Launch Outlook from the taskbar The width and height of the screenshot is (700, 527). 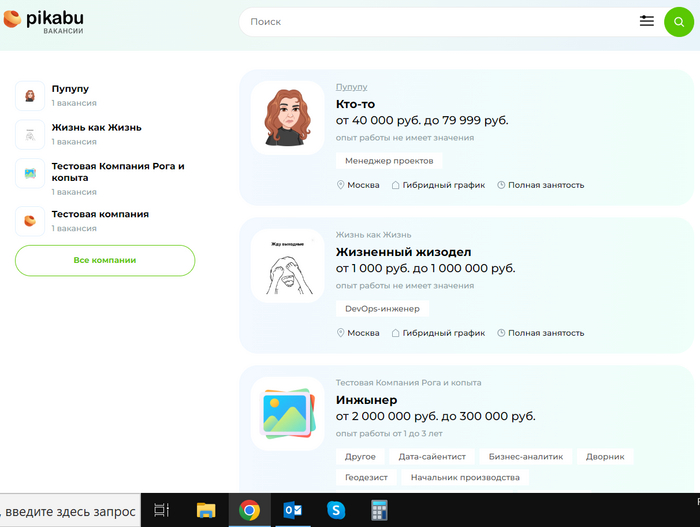tap(293, 510)
